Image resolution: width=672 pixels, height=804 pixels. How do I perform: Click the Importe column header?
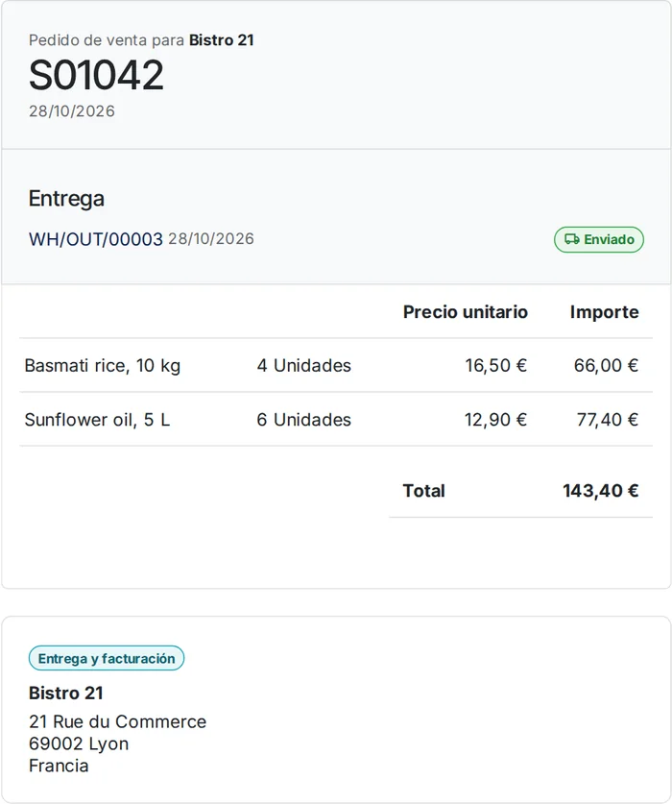(x=605, y=312)
